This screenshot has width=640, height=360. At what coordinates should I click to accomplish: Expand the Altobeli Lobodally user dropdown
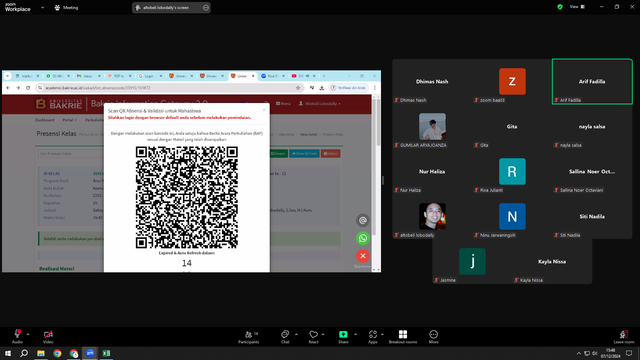(320, 104)
